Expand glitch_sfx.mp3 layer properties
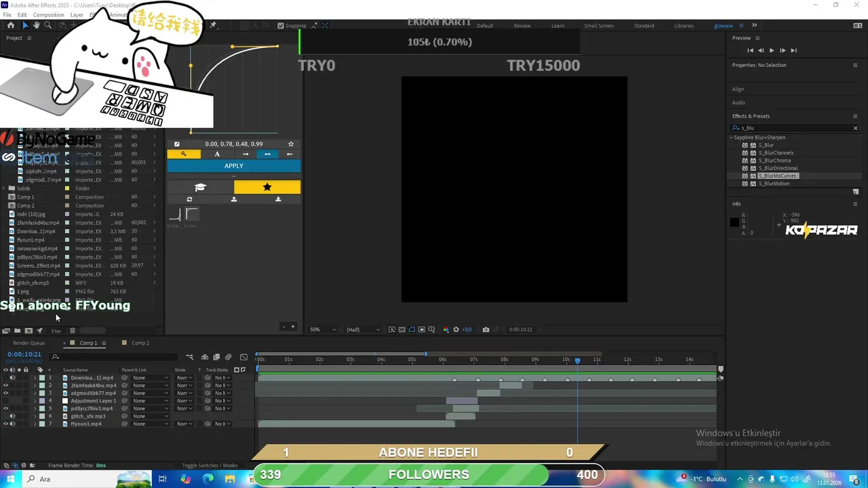Image resolution: width=868 pixels, height=488 pixels. pos(35,416)
